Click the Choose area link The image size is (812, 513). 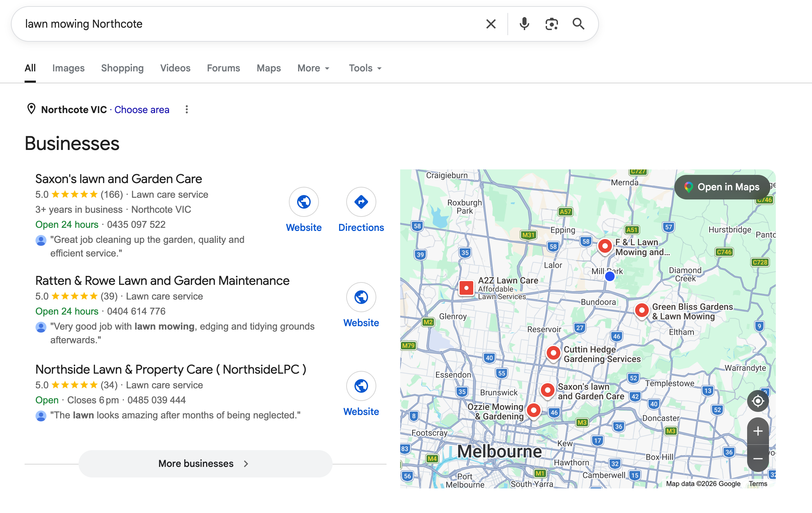[142, 110]
